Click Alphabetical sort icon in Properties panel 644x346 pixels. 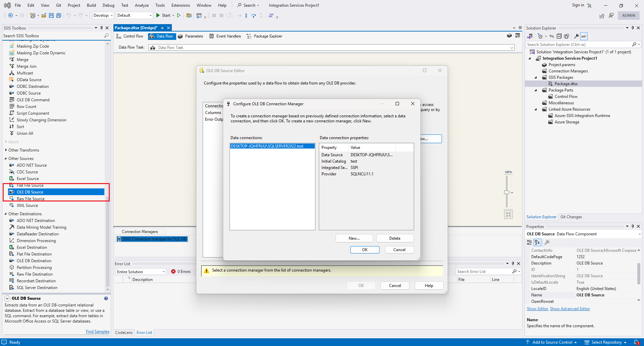pos(537,242)
